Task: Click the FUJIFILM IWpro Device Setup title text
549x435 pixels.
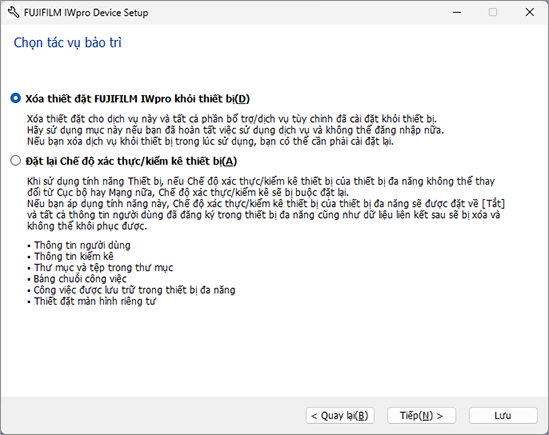Action: pyautogui.click(x=86, y=13)
